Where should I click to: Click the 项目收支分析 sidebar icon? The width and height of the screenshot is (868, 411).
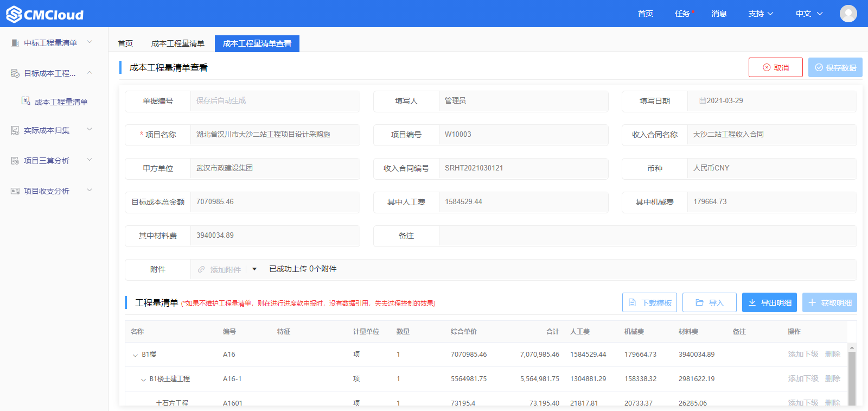point(15,191)
